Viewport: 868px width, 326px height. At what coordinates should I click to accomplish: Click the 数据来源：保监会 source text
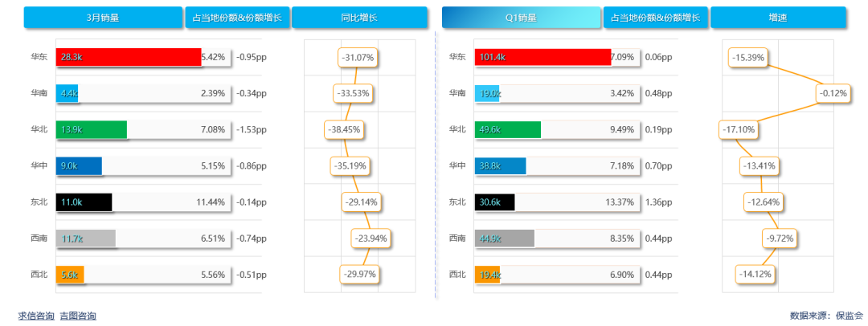827,316
